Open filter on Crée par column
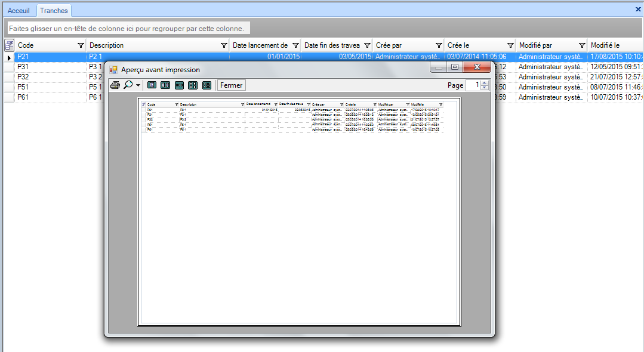 coord(439,45)
